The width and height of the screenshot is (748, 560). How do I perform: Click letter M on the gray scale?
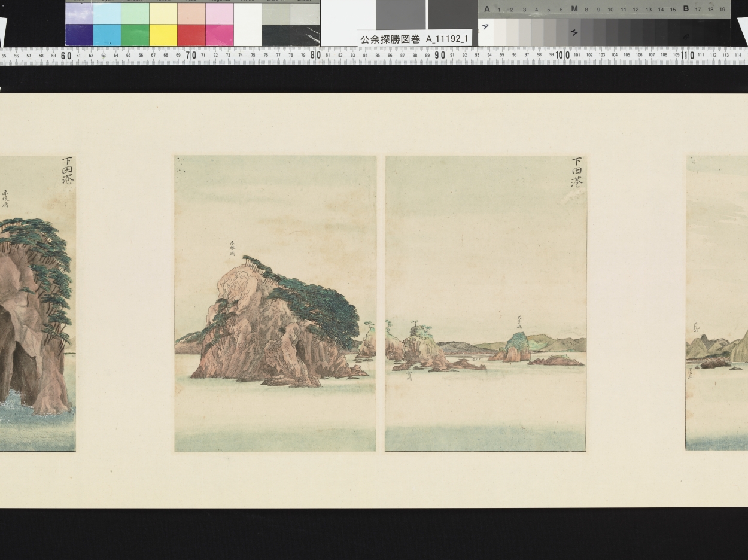point(574,9)
